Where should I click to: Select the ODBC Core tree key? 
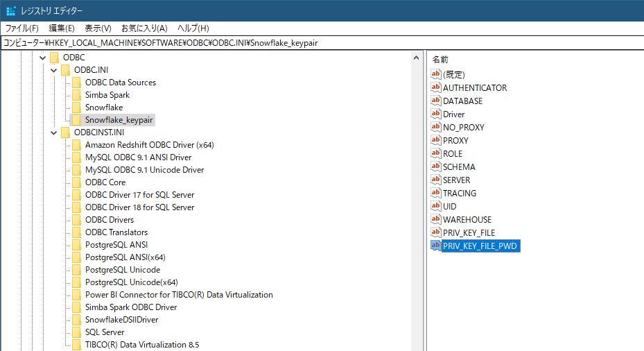(x=105, y=182)
